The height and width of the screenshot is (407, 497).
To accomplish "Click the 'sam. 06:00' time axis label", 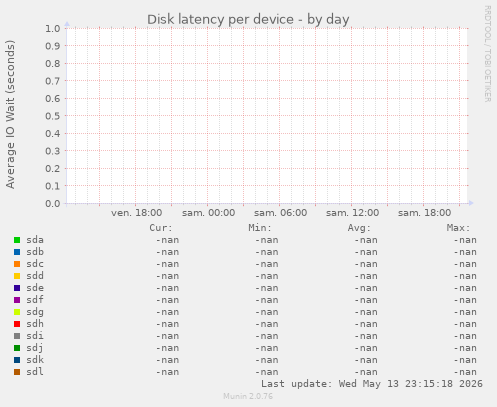I will [x=281, y=213].
